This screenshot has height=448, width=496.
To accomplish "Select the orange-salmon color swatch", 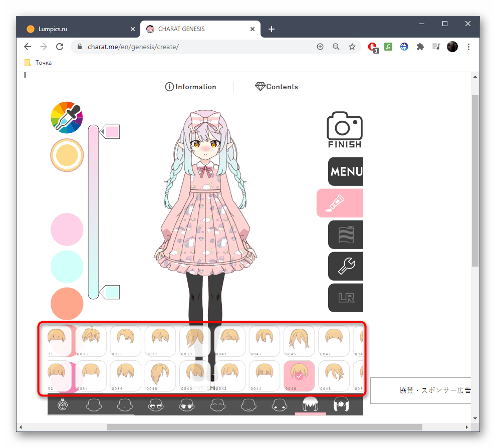I will 67,304.
